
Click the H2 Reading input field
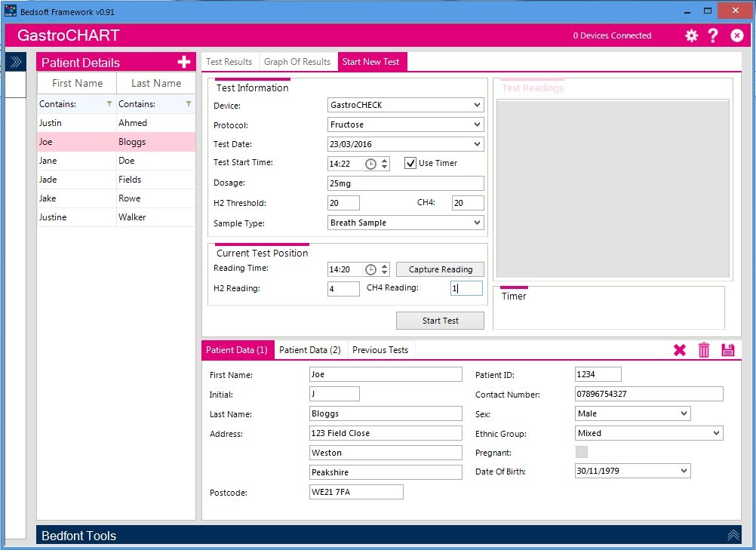click(x=343, y=289)
